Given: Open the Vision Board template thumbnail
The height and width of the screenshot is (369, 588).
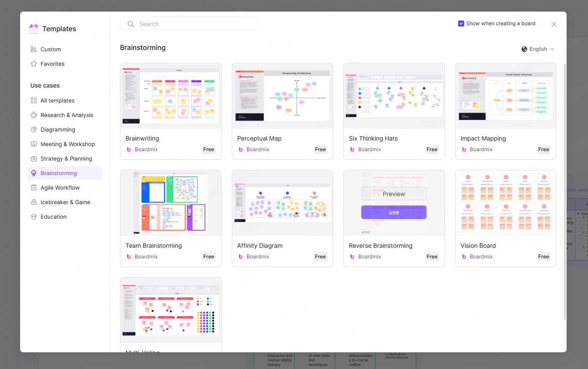Looking at the screenshot, I should tap(506, 202).
